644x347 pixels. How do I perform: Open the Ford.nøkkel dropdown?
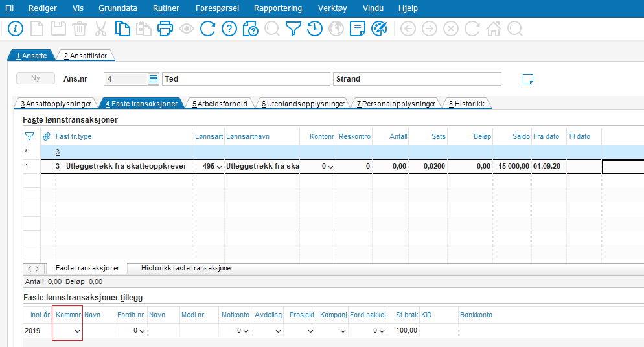click(x=382, y=331)
